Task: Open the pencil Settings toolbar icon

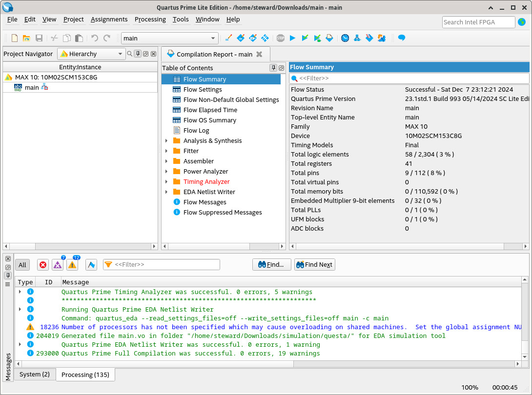Action: (x=228, y=38)
